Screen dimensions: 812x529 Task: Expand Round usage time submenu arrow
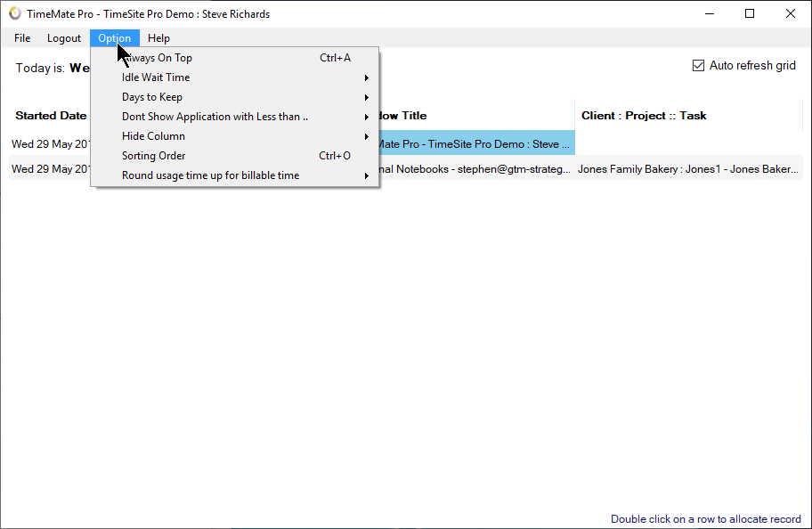(x=366, y=175)
